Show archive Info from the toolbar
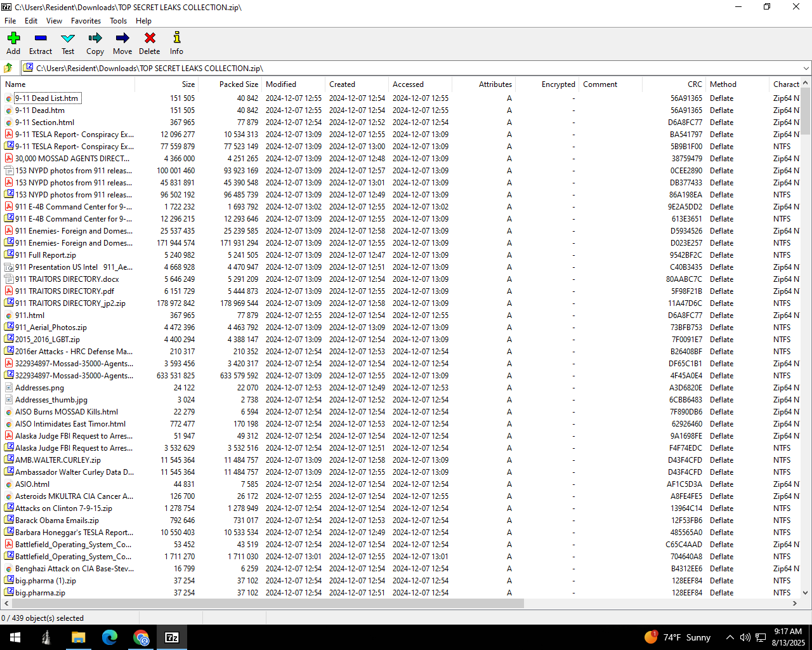 176,43
